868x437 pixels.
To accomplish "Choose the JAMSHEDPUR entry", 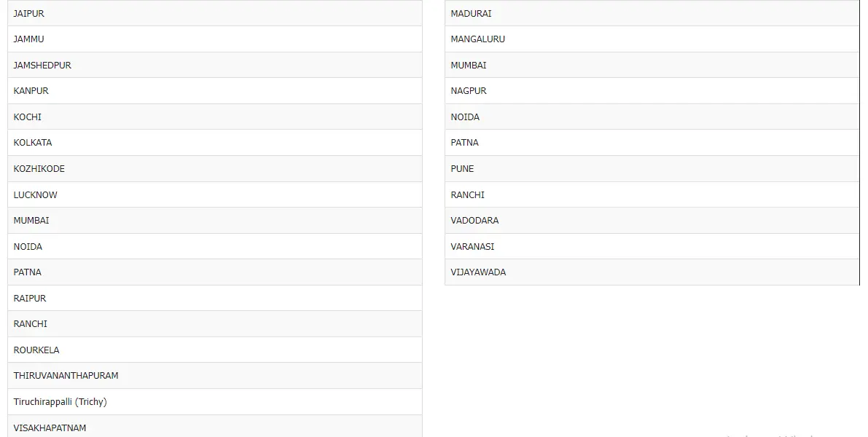I will coord(42,66).
